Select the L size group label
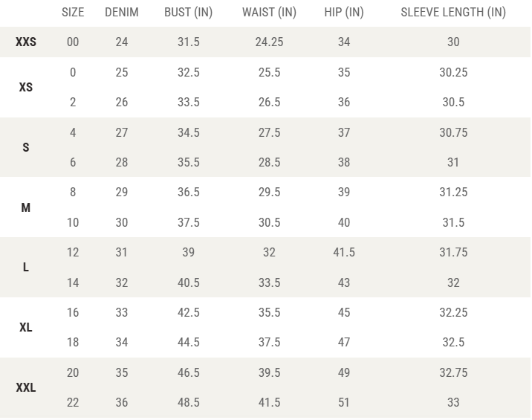Screen dimensions: 532x420 [x=26, y=267]
